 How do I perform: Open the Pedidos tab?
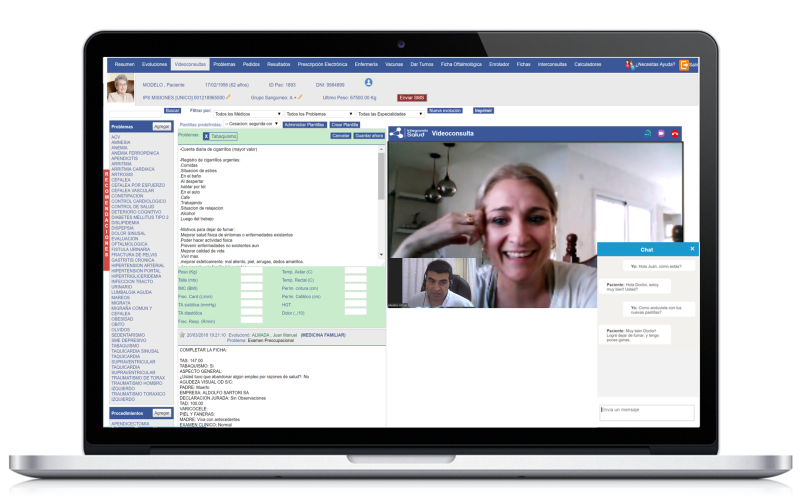click(251, 64)
